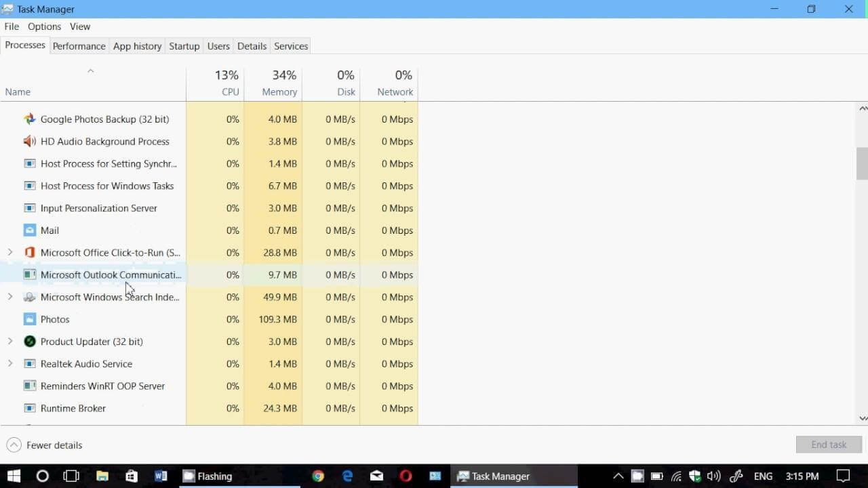Select the Mail app icon

pos(30,230)
